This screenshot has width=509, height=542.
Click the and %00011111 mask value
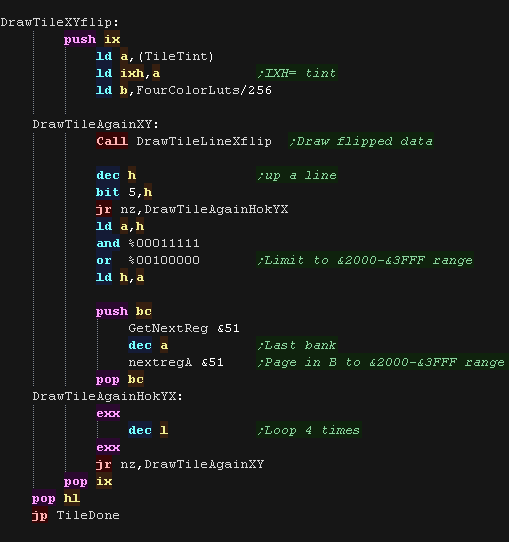[x=164, y=243]
